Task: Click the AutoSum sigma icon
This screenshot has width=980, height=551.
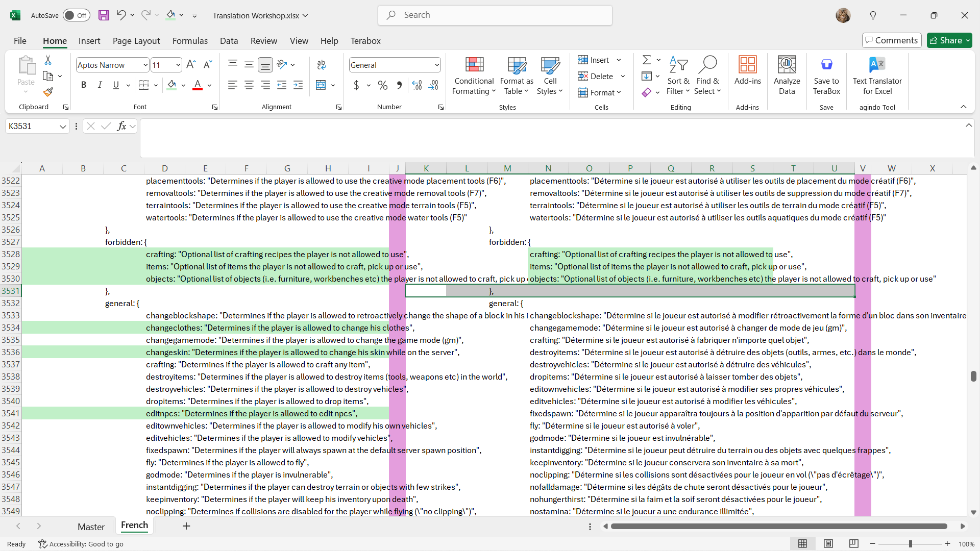Action: pyautogui.click(x=646, y=60)
